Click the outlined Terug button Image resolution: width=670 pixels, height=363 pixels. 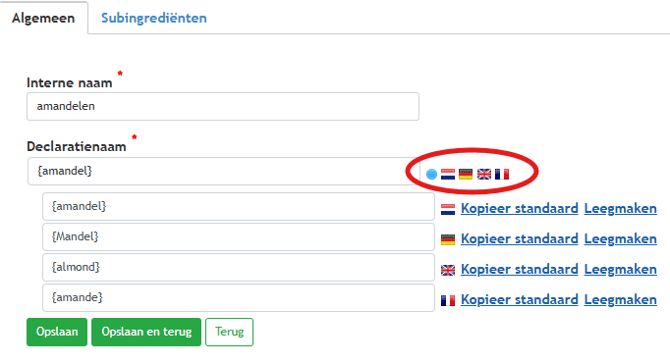click(x=229, y=332)
